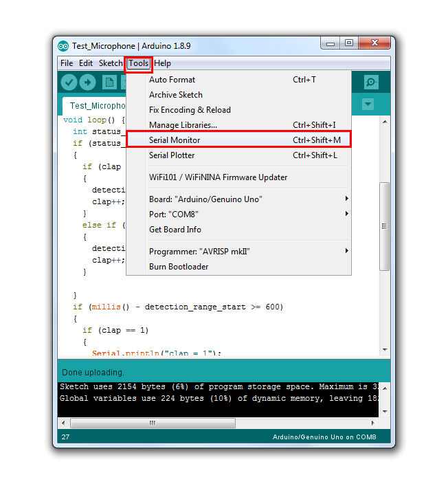The height and width of the screenshot is (484, 448).
Task: Minimize the Arduino window
Action: pyautogui.click(x=331, y=43)
